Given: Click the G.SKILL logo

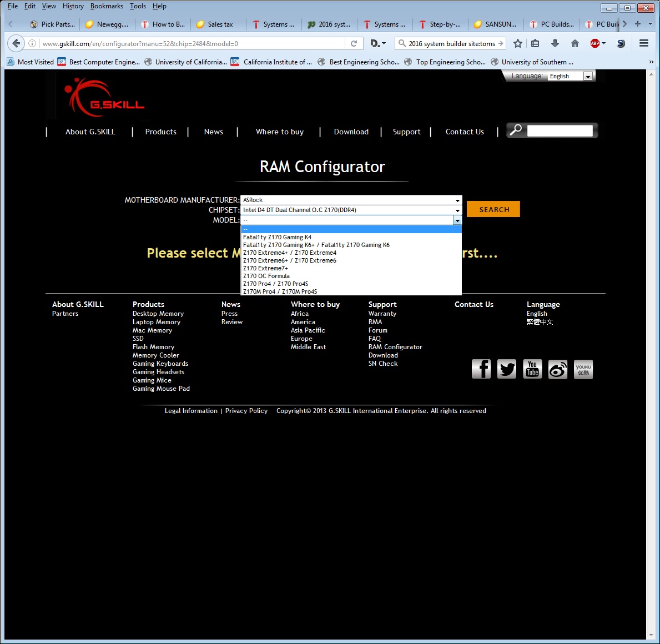Looking at the screenshot, I should [x=104, y=98].
